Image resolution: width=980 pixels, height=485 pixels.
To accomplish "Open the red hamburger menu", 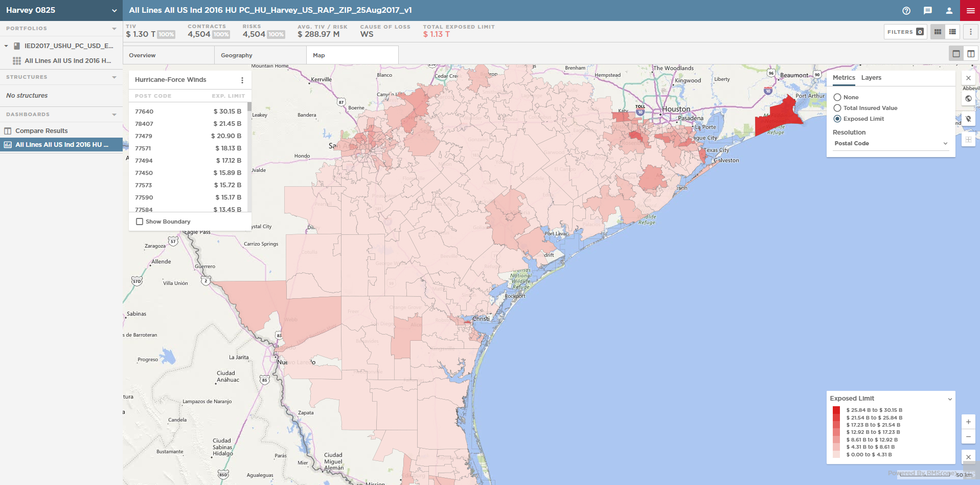I will point(970,11).
